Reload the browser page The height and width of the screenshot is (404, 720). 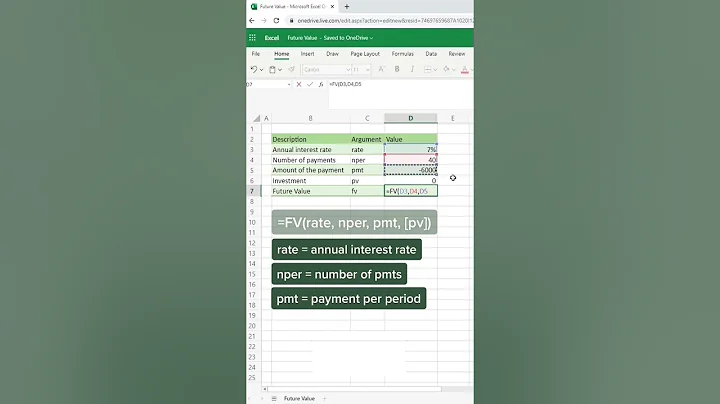tap(276, 21)
